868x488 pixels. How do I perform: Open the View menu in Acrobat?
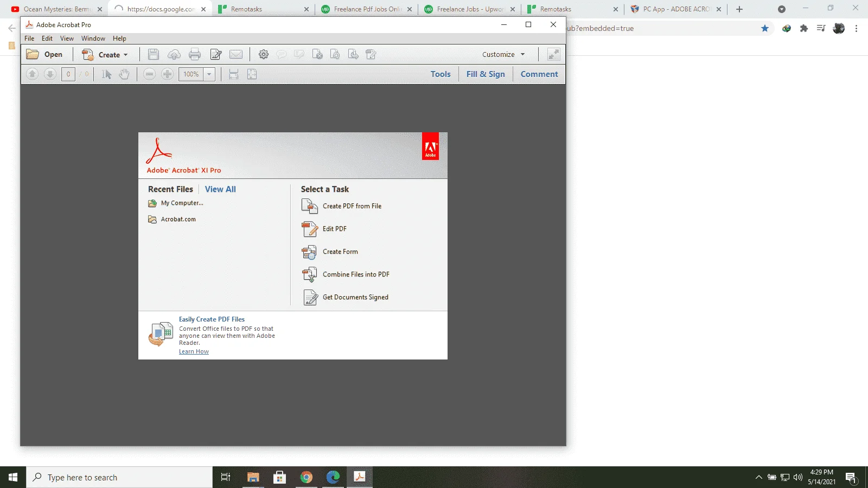pyautogui.click(x=67, y=38)
